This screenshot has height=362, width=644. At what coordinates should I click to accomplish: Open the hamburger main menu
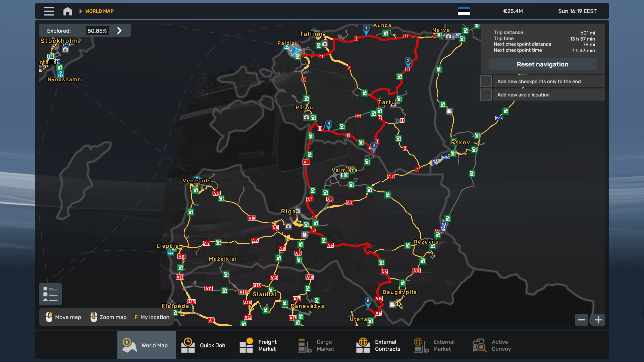point(49,11)
